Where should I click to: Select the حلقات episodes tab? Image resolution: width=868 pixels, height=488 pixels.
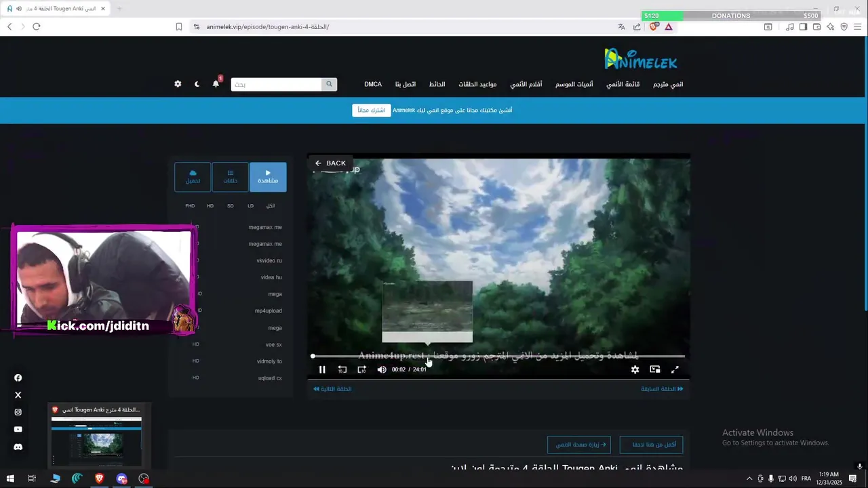(x=231, y=177)
